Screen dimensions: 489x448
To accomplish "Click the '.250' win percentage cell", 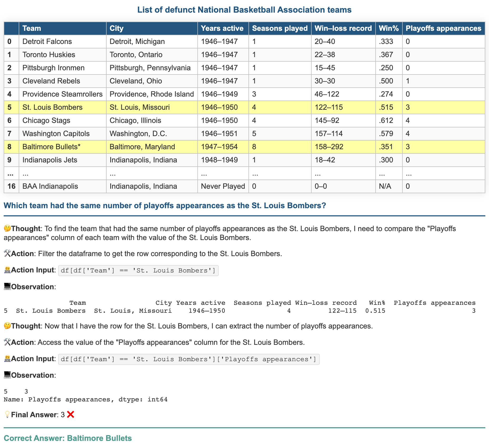I will (389, 68).
